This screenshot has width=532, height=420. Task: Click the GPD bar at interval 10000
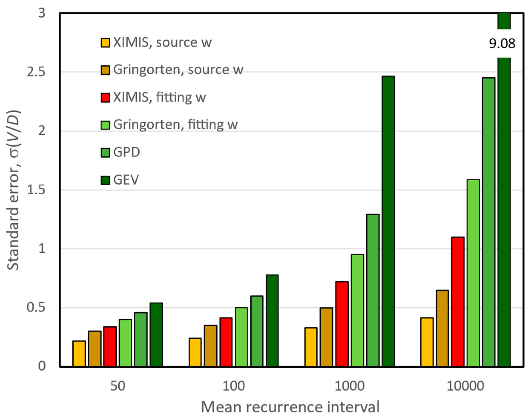pyautogui.click(x=489, y=222)
